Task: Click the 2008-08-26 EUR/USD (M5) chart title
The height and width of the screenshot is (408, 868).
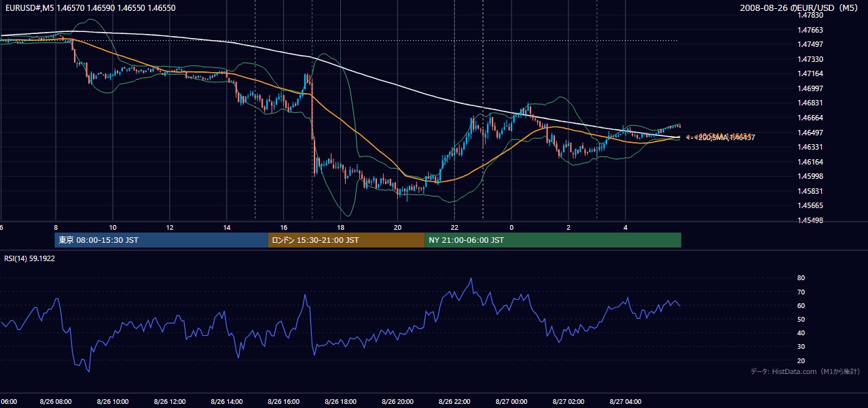Action: (799, 8)
